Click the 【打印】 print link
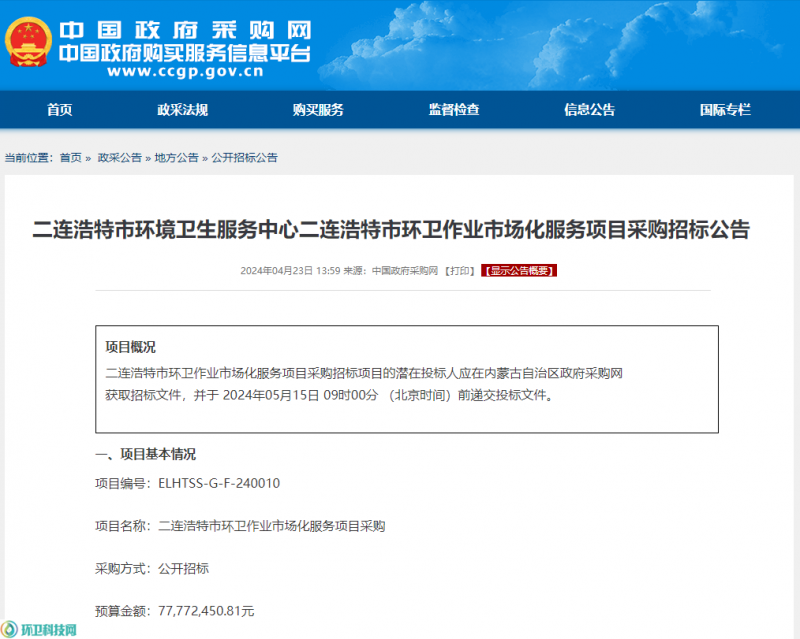This screenshot has width=800, height=639. click(x=460, y=271)
